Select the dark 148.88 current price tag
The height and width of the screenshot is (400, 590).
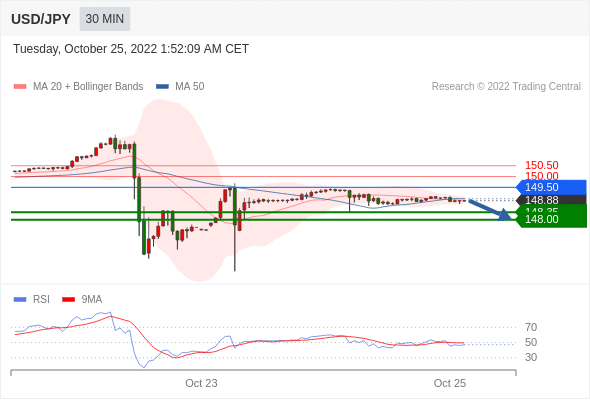[551, 200]
